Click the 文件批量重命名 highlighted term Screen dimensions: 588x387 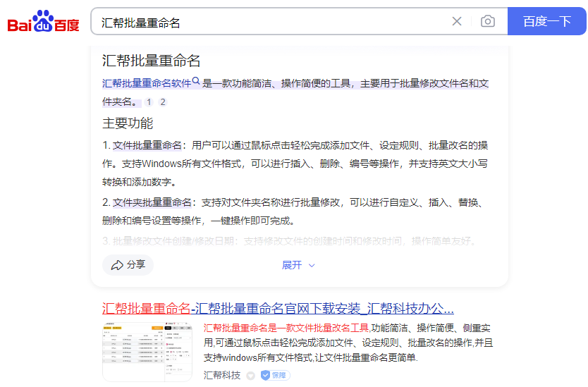pyautogui.click(x=147, y=145)
